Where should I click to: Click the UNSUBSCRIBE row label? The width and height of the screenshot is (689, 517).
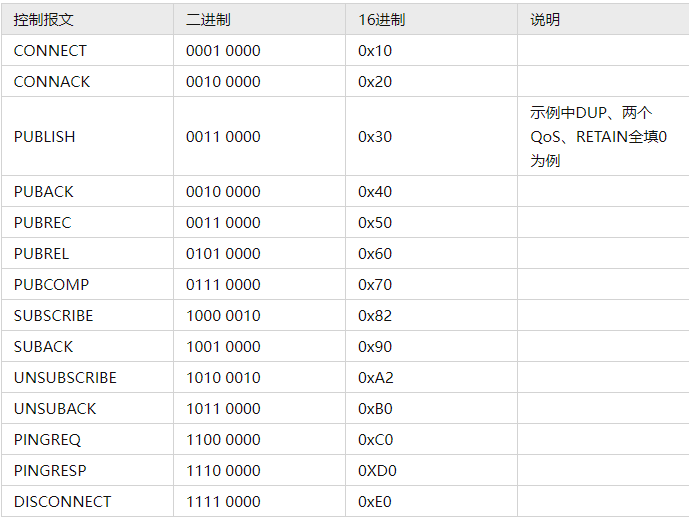(x=65, y=377)
